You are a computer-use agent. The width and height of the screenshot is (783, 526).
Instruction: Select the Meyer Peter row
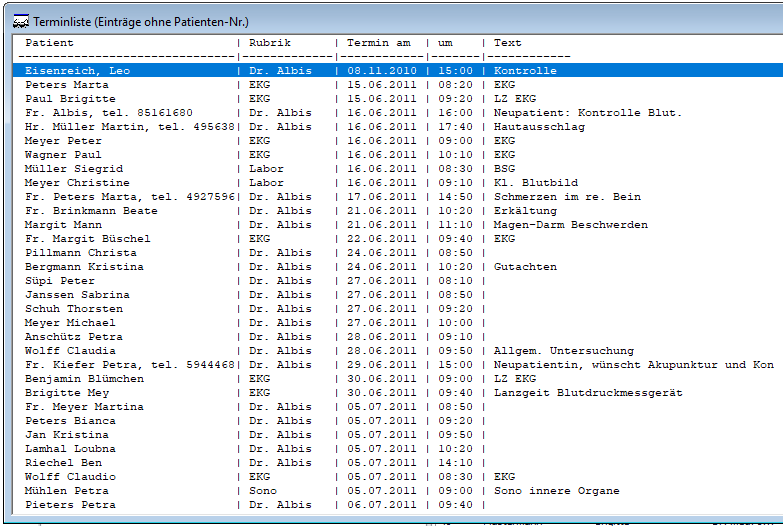(x=397, y=140)
